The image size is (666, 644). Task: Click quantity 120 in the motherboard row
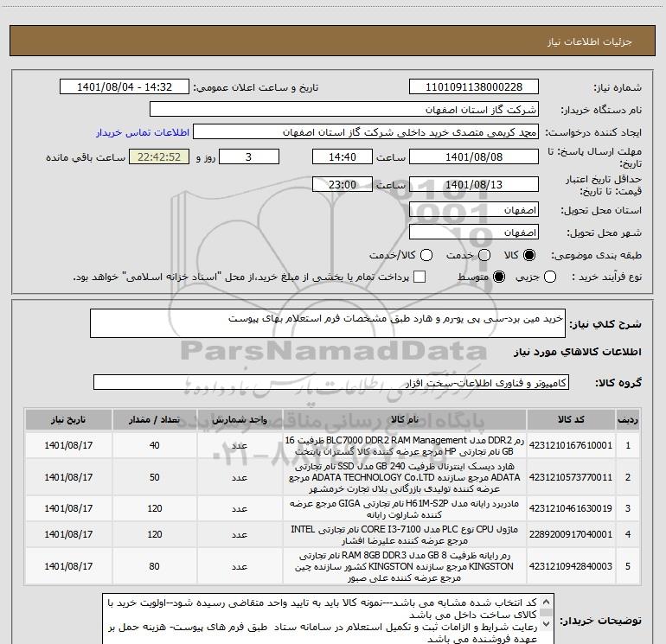tap(155, 508)
